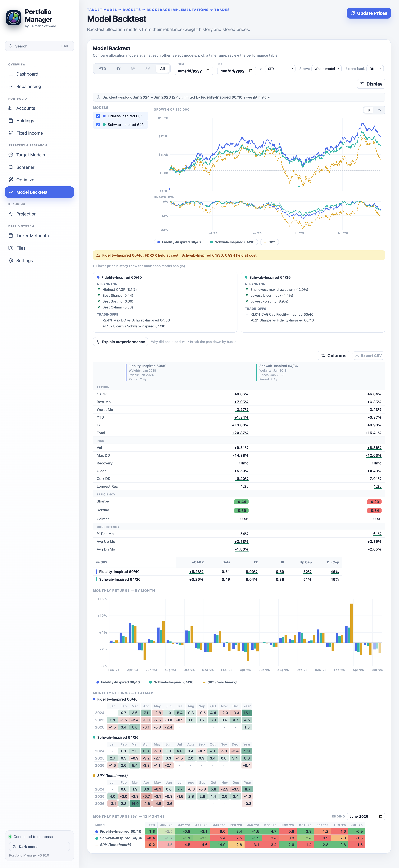Click the info icon beside Backtest window

click(x=99, y=97)
